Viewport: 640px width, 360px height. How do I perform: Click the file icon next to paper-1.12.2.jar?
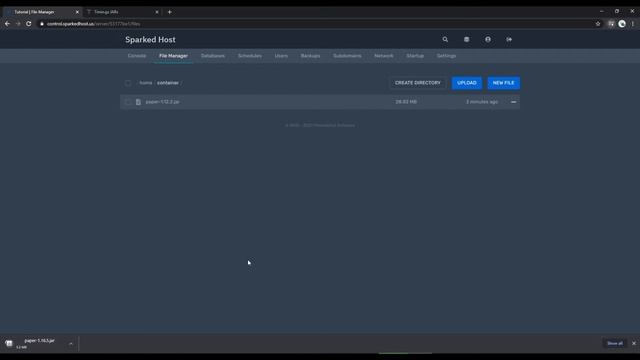(138, 102)
